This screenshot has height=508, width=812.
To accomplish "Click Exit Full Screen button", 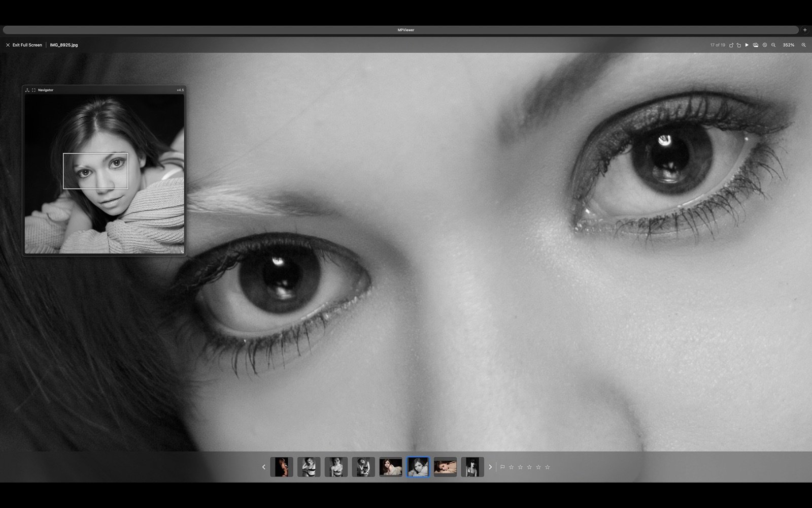I will pyautogui.click(x=24, y=45).
